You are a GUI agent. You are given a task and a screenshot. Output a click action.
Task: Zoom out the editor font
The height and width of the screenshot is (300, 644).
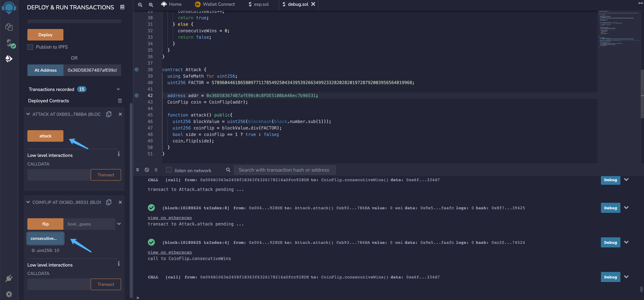pos(140,5)
